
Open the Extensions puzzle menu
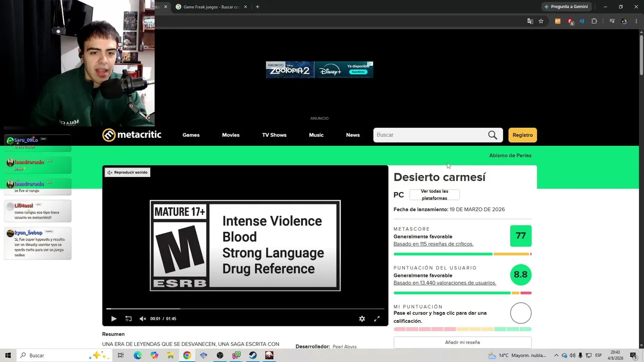click(x=594, y=21)
